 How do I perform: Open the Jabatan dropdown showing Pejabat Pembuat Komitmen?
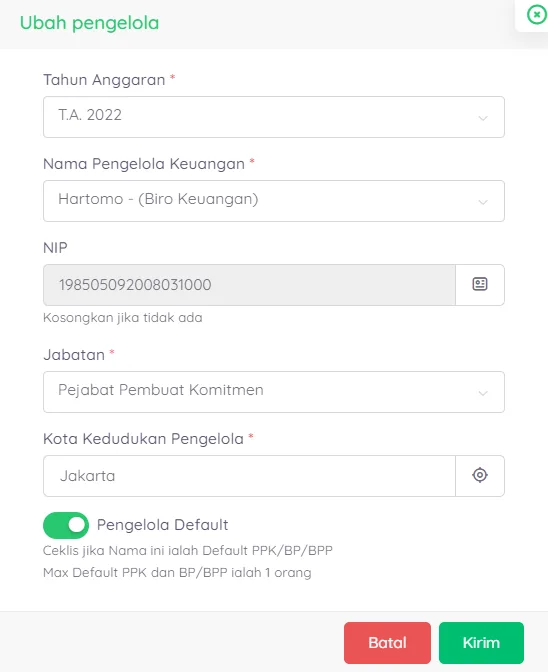pos(274,392)
